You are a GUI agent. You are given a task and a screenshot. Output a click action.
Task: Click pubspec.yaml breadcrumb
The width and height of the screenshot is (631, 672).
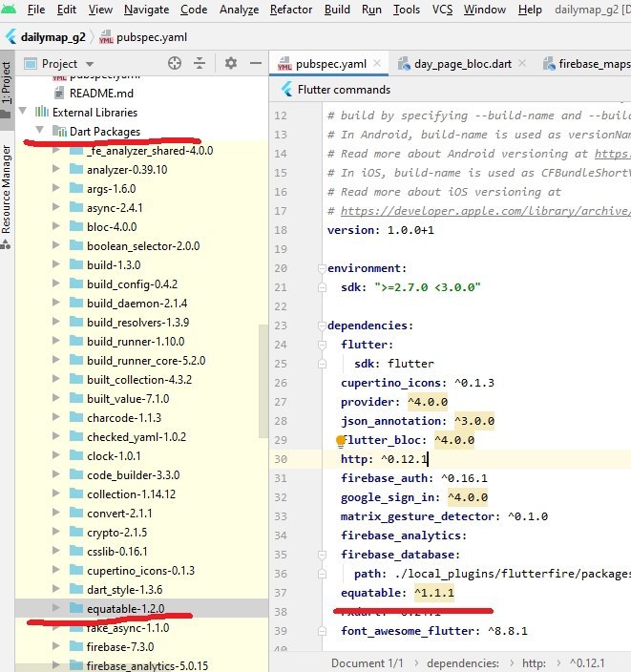tap(152, 37)
